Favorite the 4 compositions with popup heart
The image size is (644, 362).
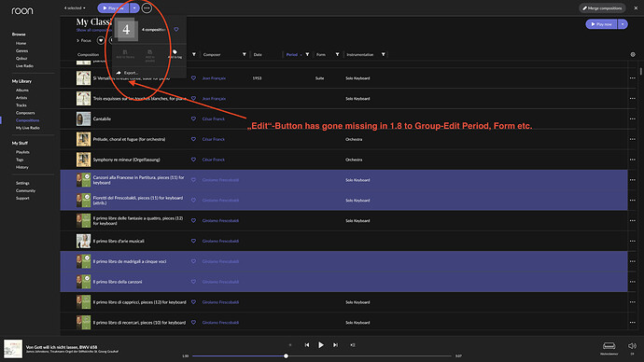pos(176,29)
